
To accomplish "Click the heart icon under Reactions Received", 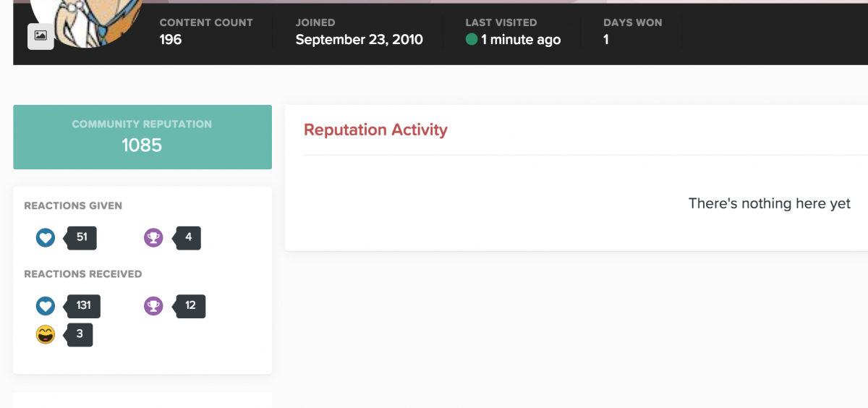I will point(46,306).
